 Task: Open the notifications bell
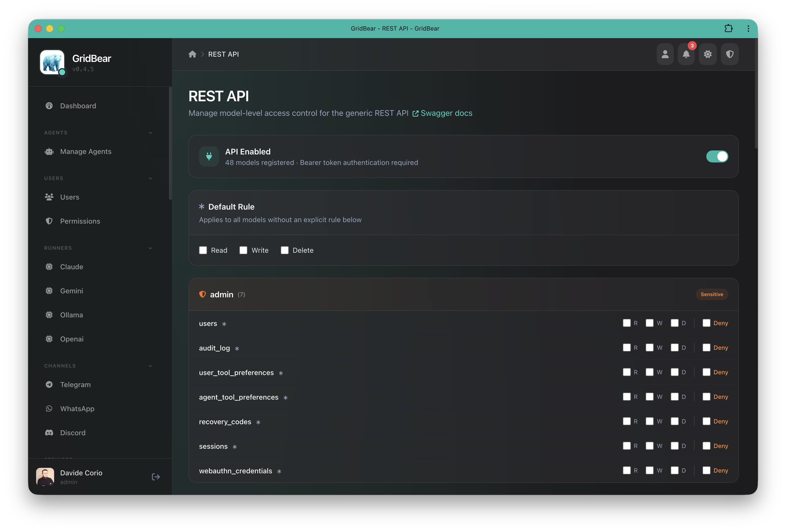click(x=686, y=54)
